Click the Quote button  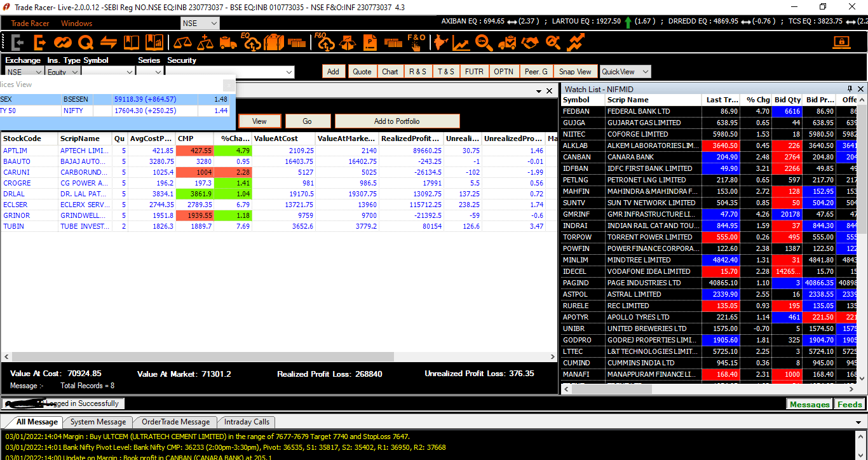[362, 72]
